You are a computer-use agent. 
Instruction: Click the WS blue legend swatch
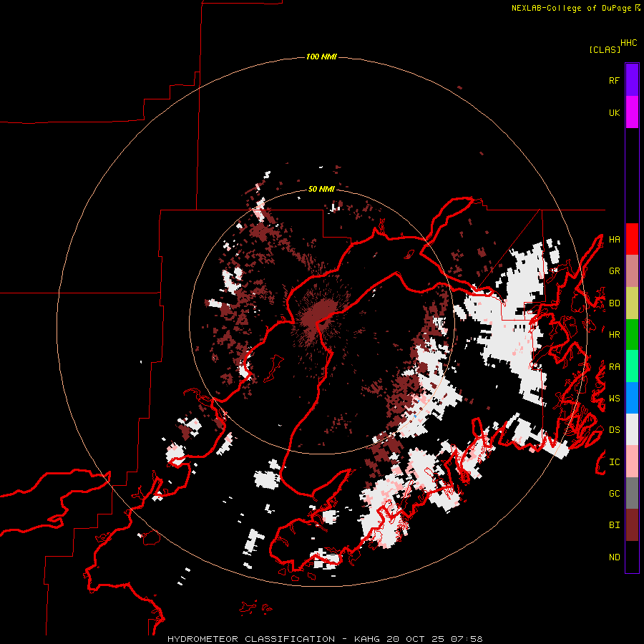click(x=632, y=398)
